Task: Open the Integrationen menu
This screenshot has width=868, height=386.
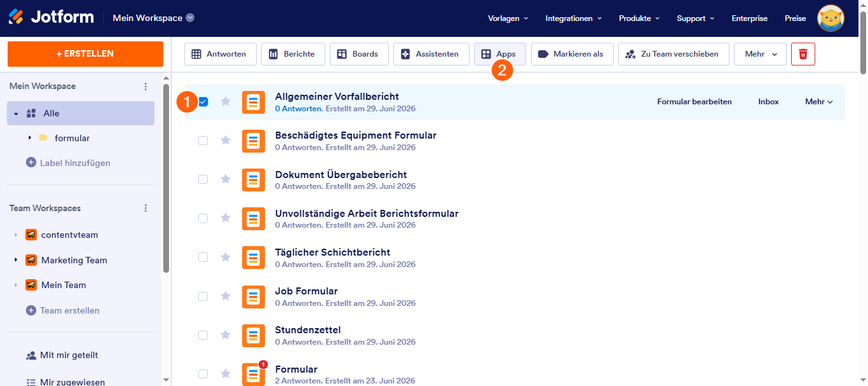Action: (x=573, y=18)
